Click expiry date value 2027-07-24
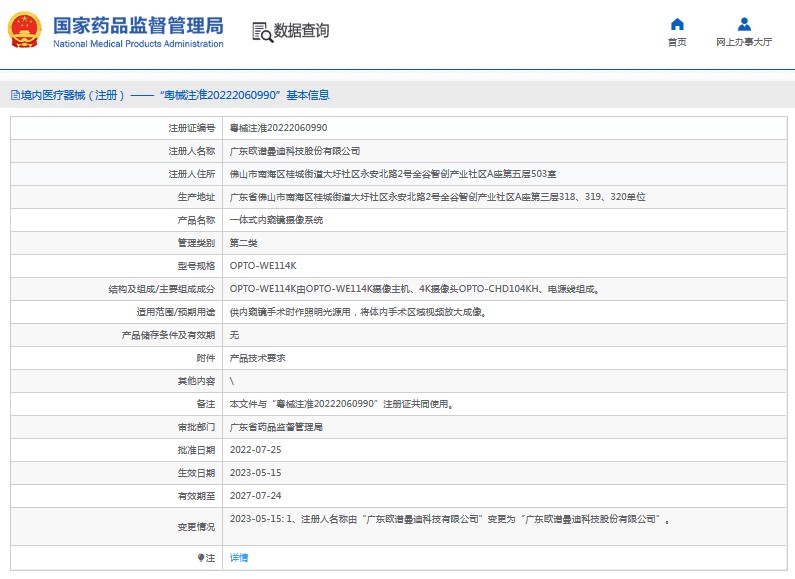The image size is (795, 579). (x=256, y=496)
